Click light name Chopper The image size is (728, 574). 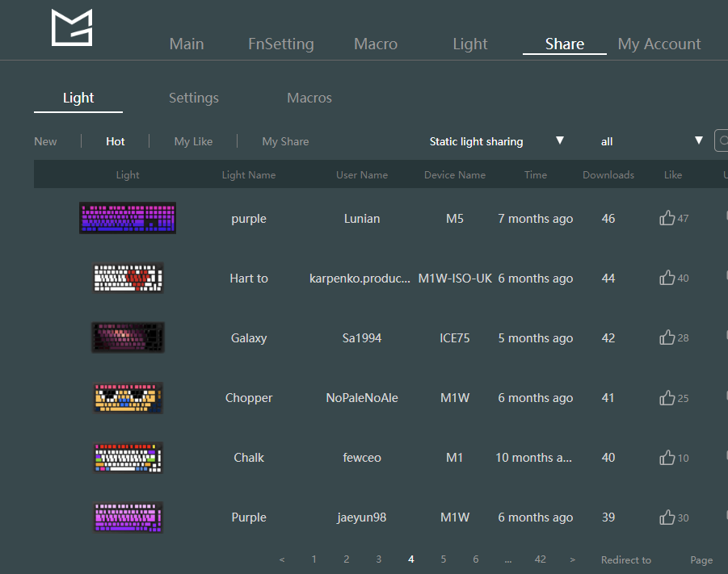pyautogui.click(x=249, y=398)
